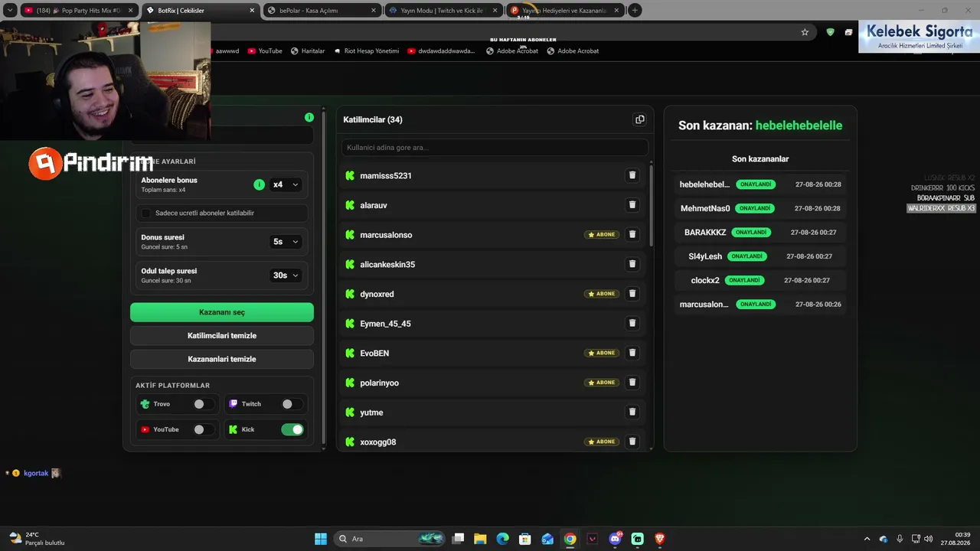Open the Haritalar bookmark
The image size is (980, 551).
(x=308, y=51)
